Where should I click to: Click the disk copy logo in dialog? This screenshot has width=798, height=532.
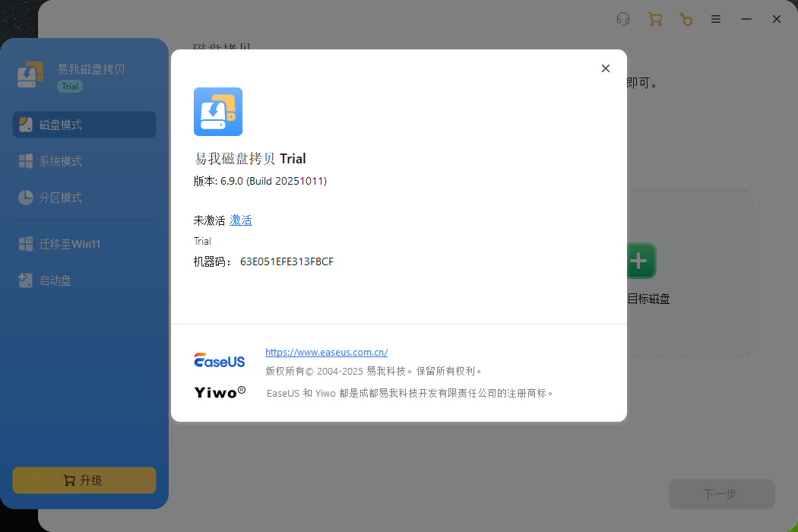(x=218, y=112)
